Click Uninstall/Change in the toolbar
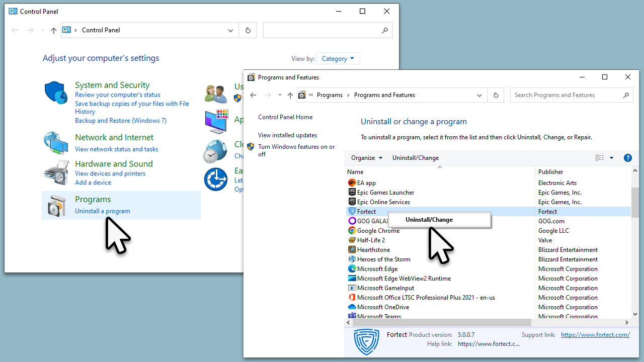This screenshot has width=644, height=362. 416,158
